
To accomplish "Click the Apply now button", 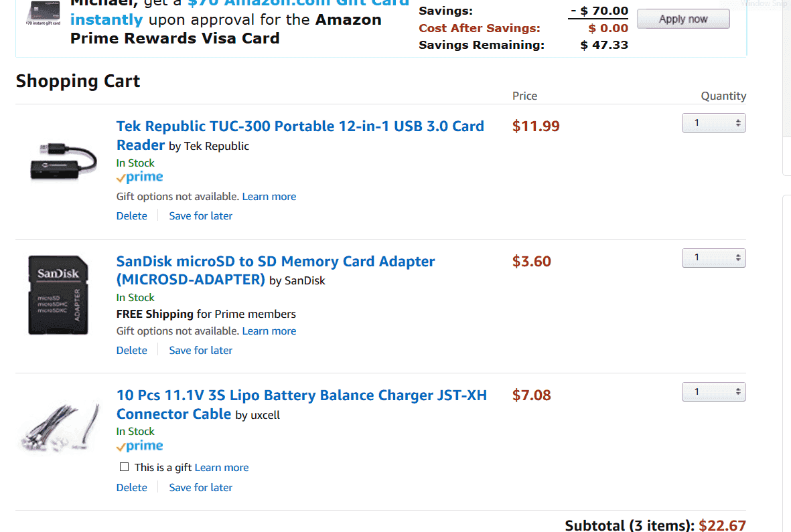I will [683, 19].
